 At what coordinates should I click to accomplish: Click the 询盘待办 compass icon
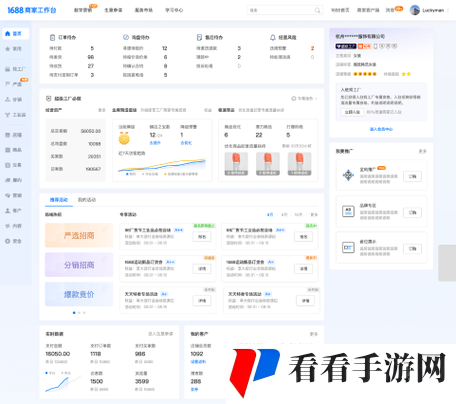coord(126,37)
